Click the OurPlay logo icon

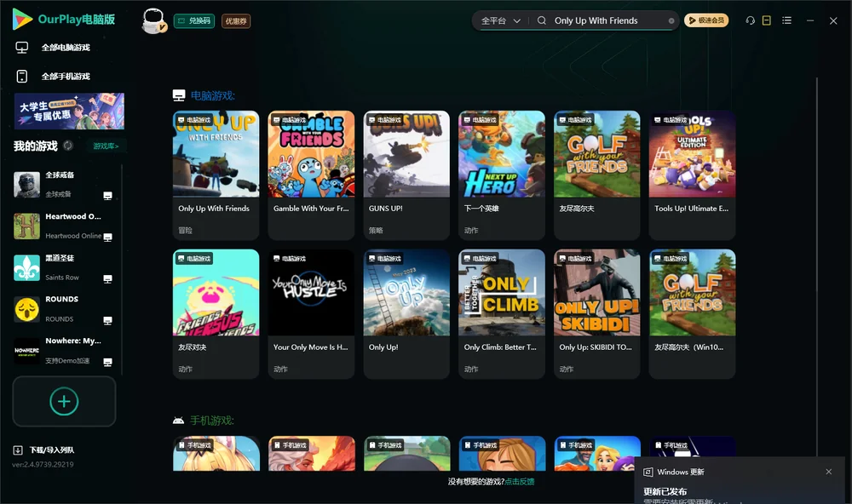pyautogui.click(x=22, y=20)
